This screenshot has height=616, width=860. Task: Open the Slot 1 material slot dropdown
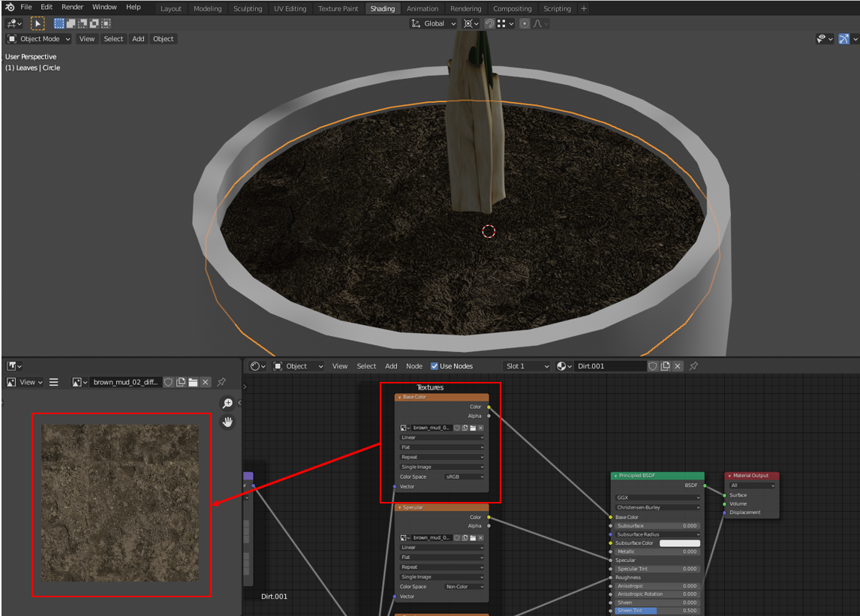point(527,366)
